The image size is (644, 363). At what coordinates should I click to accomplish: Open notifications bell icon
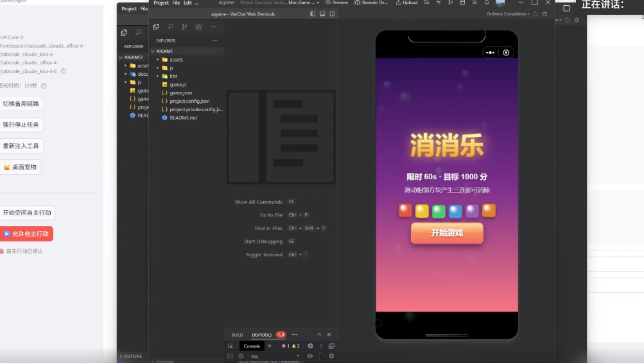[x=487, y=3]
